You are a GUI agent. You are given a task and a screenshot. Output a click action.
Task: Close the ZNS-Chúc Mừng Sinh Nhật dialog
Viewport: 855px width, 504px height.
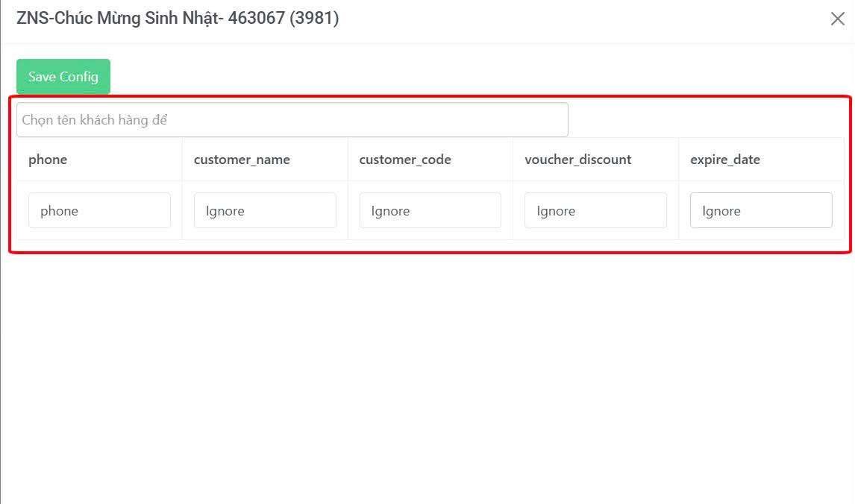(x=838, y=19)
